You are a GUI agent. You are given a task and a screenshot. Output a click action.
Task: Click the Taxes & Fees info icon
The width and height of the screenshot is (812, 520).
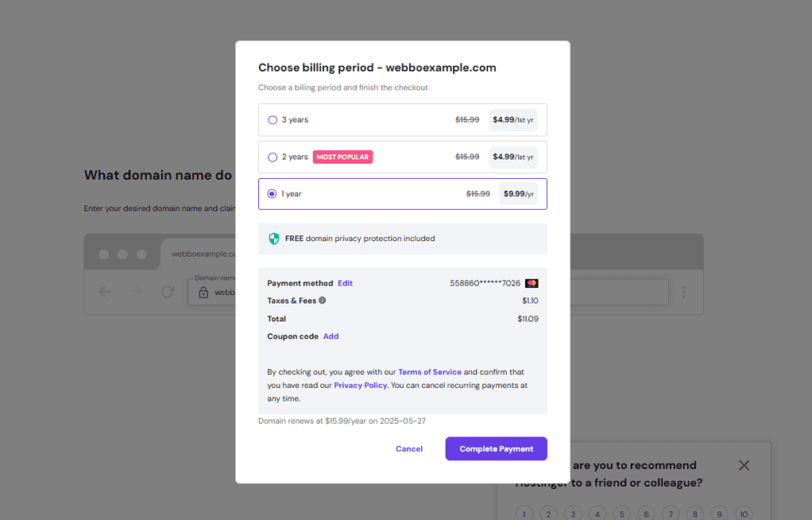point(322,301)
